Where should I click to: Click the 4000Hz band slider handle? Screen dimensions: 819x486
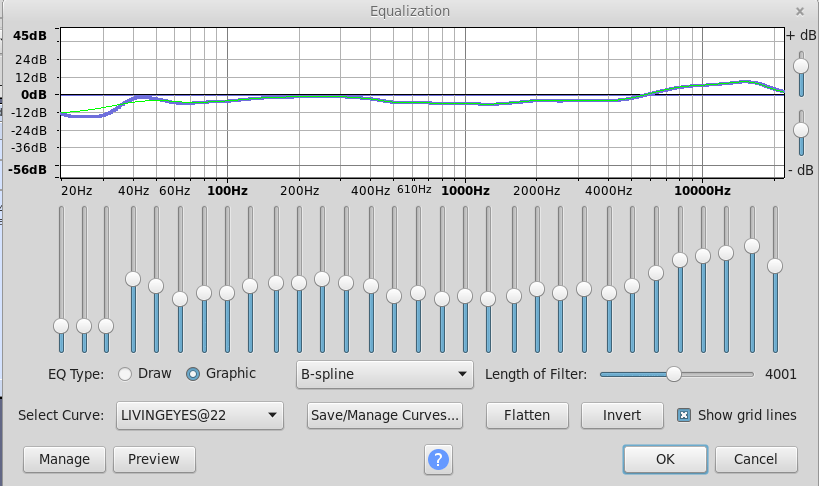[609, 293]
